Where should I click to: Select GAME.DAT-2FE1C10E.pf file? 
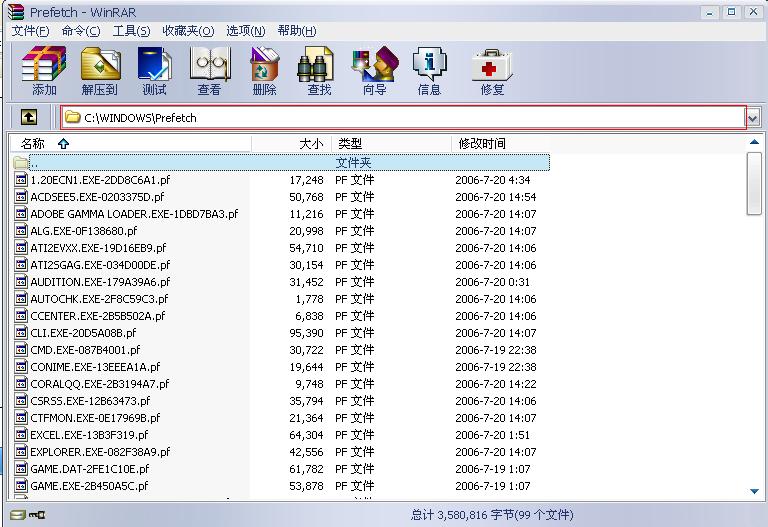(90, 469)
